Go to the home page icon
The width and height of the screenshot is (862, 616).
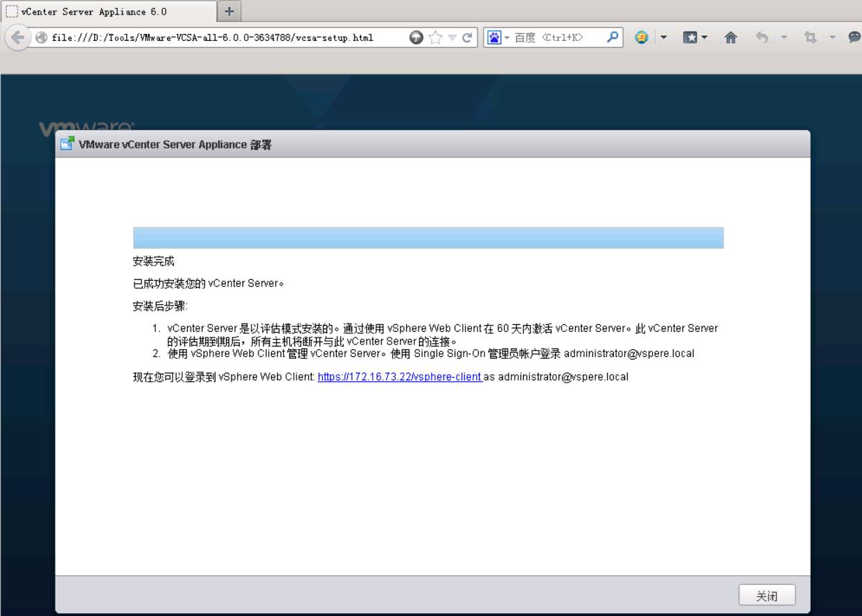click(x=730, y=37)
